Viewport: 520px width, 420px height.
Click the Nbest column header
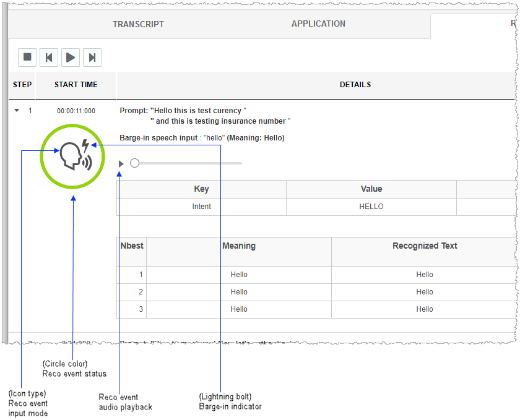tap(132, 246)
